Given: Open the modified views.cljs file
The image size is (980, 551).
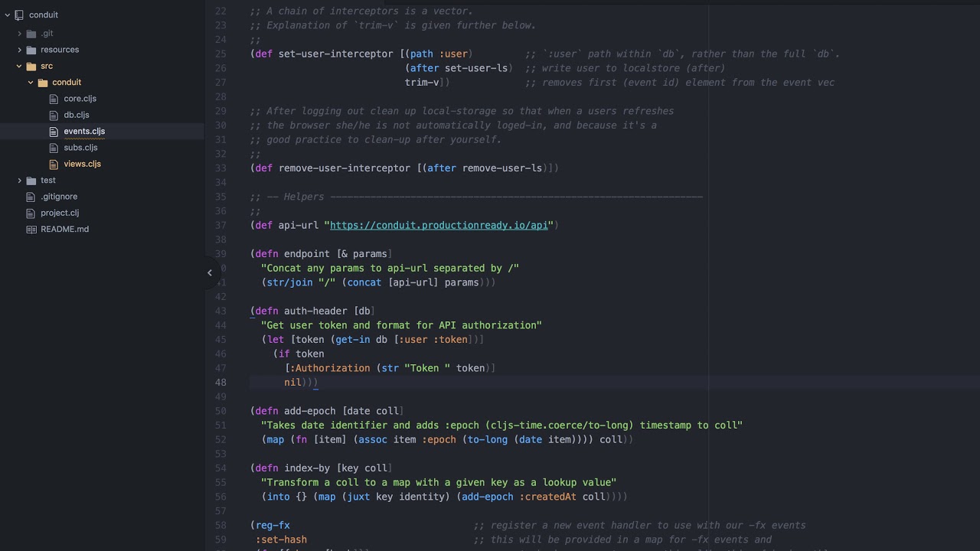Looking at the screenshot, I should (x=82, y=164).
